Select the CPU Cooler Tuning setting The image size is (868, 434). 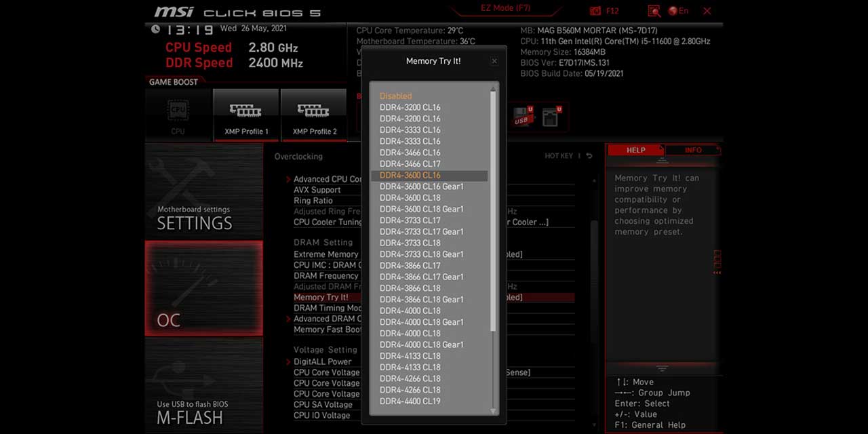tap(328, 222)
